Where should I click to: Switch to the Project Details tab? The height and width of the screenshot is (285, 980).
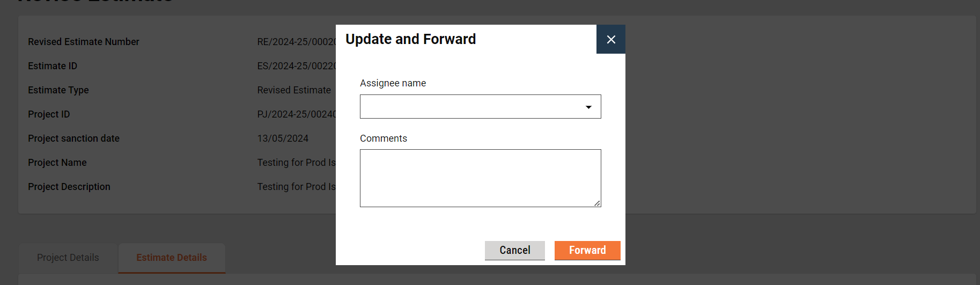[x=68, y=258]
